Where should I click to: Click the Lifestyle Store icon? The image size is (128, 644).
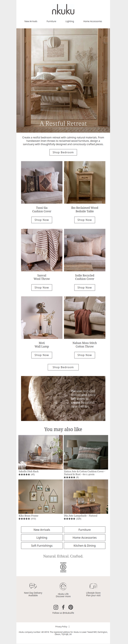[93, 586]
